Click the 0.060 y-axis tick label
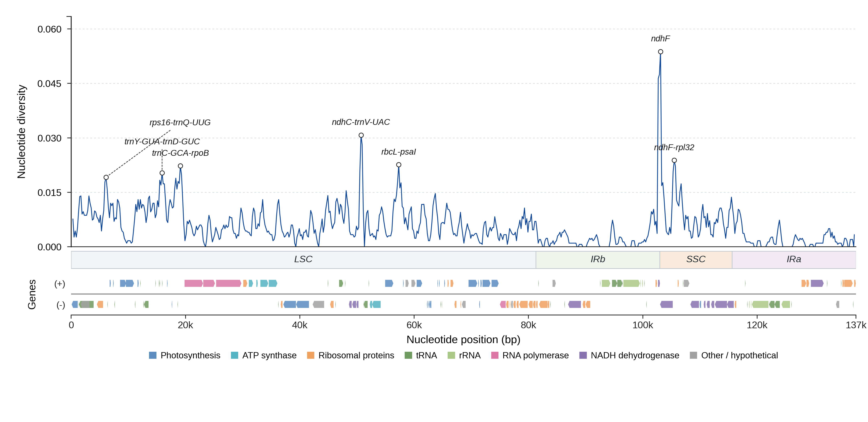Screen dimensions: 868x422 point(50,29)
